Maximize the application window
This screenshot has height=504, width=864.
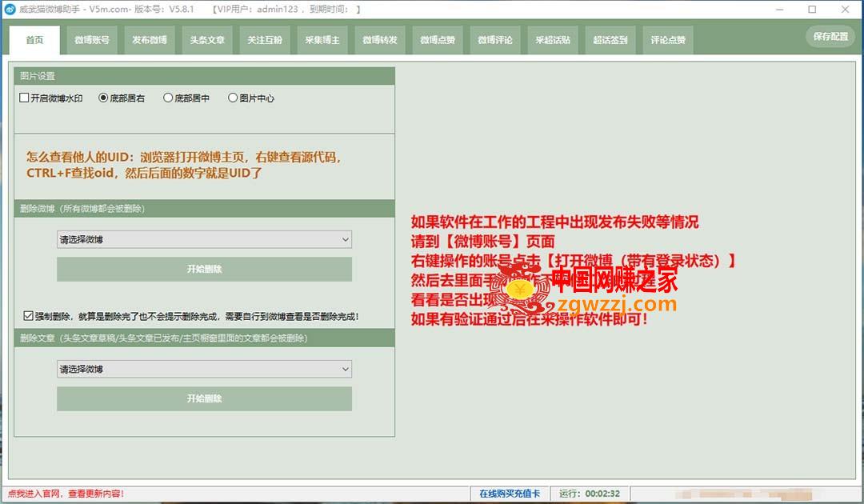812,10
